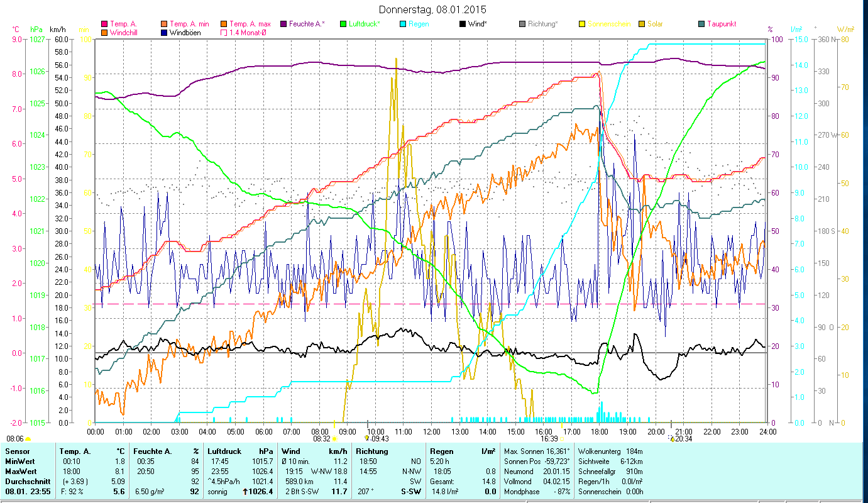Image resolution: width=868 pixels, height=503 pixels.
Task: Click the maximum temperature value 8.1
Action: pyautogui.click(x=119, y=471)
